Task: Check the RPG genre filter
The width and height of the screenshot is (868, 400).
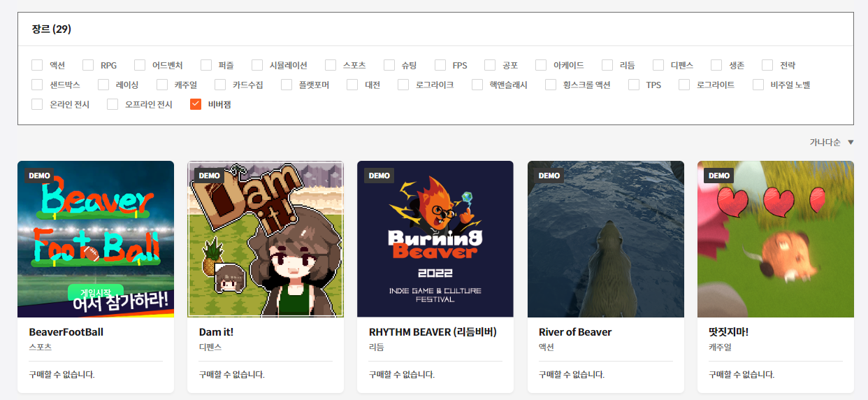Action: [x=88, y=65]
